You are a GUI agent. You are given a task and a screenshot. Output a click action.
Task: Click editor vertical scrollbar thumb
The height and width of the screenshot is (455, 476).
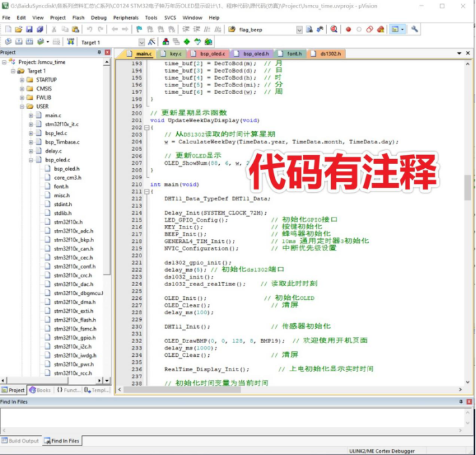(468, 188)
